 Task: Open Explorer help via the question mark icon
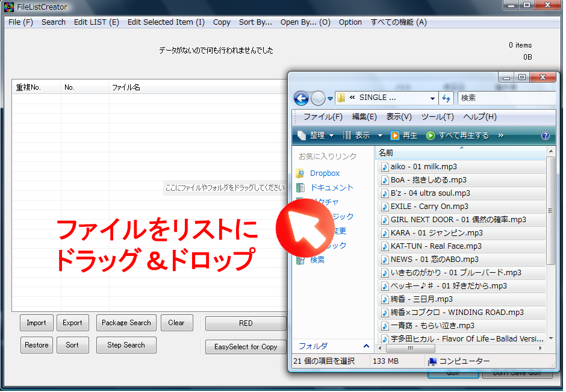[x=546, y=135]
